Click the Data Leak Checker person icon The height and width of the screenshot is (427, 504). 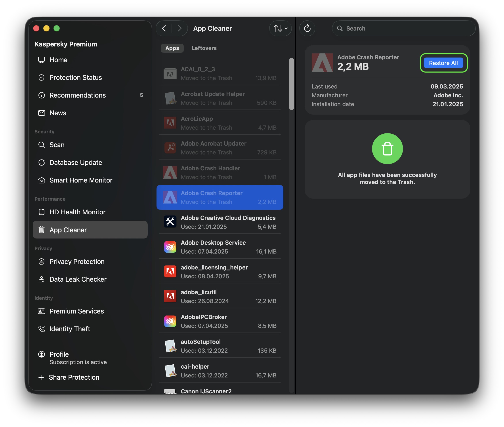click(41, 279)
